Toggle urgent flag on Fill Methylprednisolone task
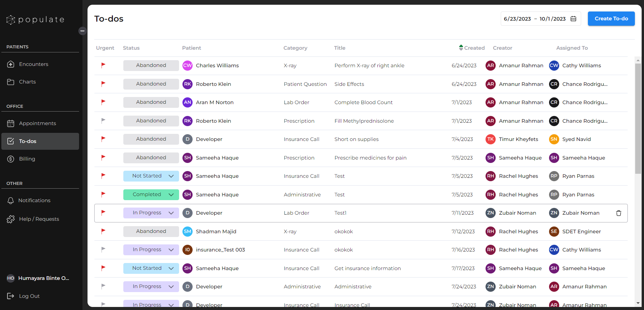This screenshot has height=310, width=644. tap(103, 121)
